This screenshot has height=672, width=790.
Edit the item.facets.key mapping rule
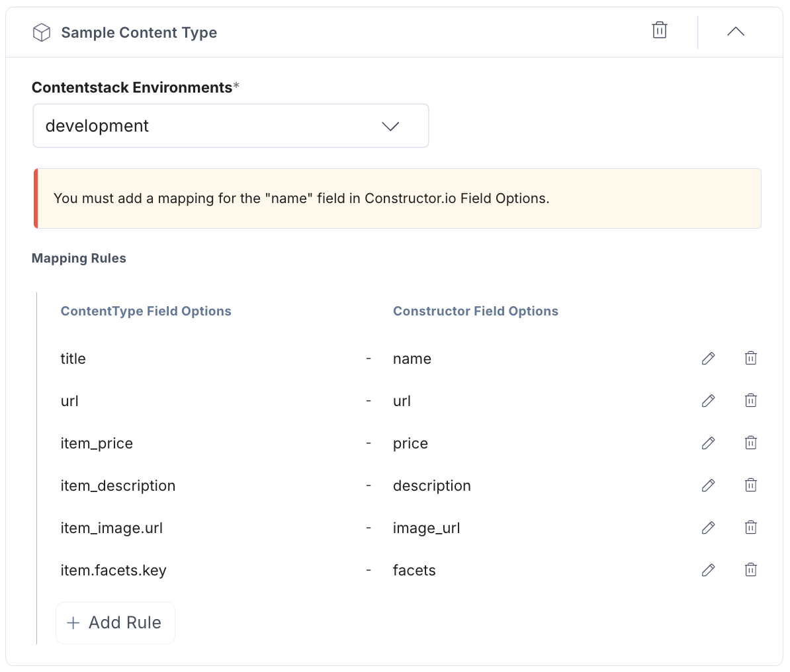(x=709, y=569)
